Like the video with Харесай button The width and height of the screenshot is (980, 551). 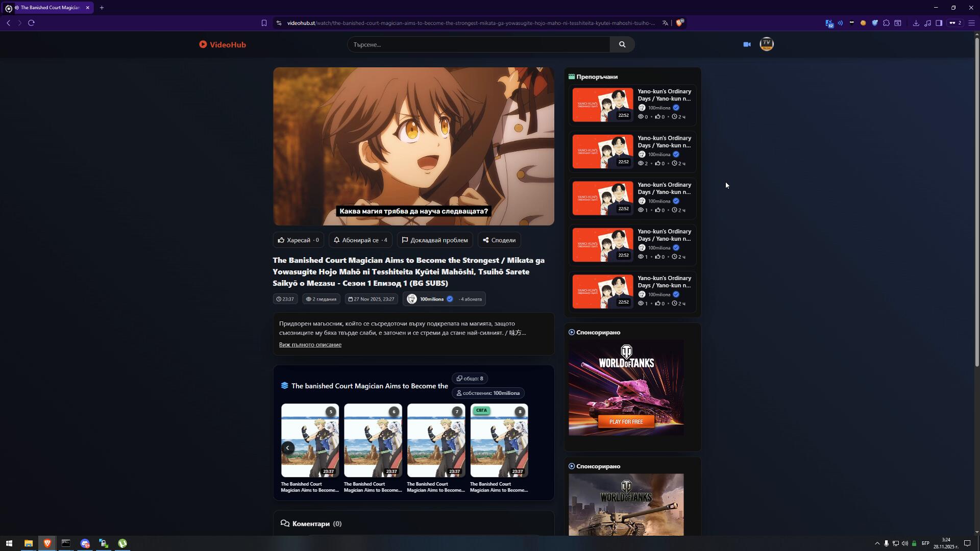tap(298, 240)
